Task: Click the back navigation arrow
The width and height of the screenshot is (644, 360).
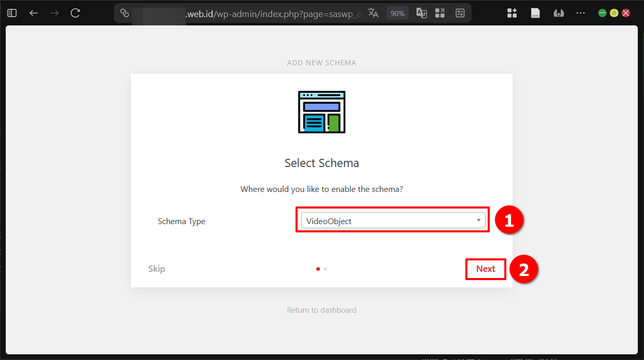Action: pos(33,13)
